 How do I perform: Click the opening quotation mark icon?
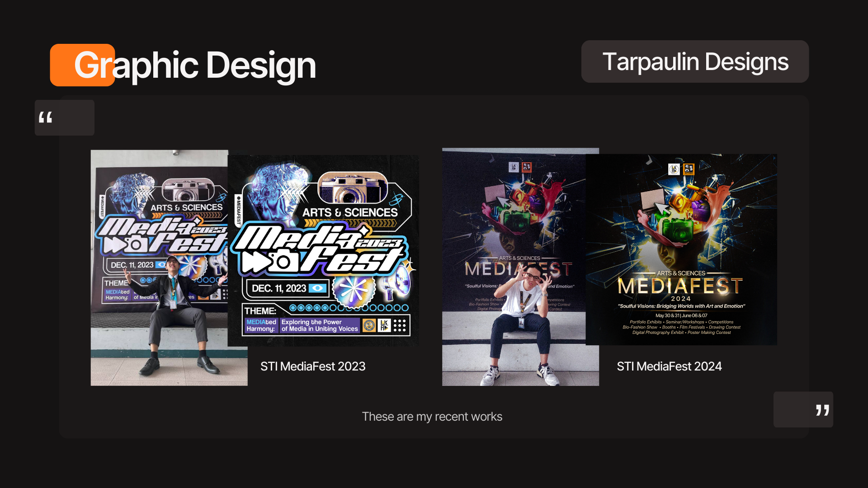pyautogui.click(x=46, y=118)
